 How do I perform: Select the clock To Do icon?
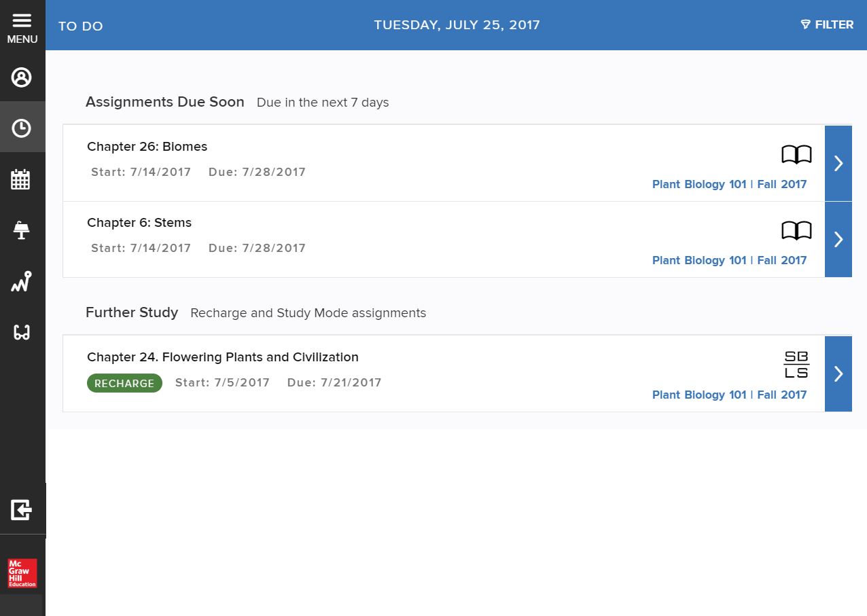[x=22, y=128]
